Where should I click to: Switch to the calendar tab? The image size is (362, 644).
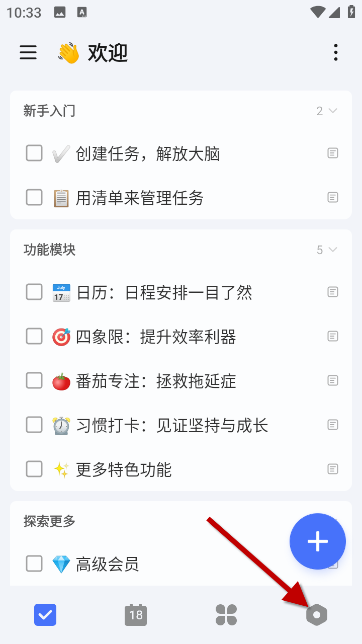(136, 615)
